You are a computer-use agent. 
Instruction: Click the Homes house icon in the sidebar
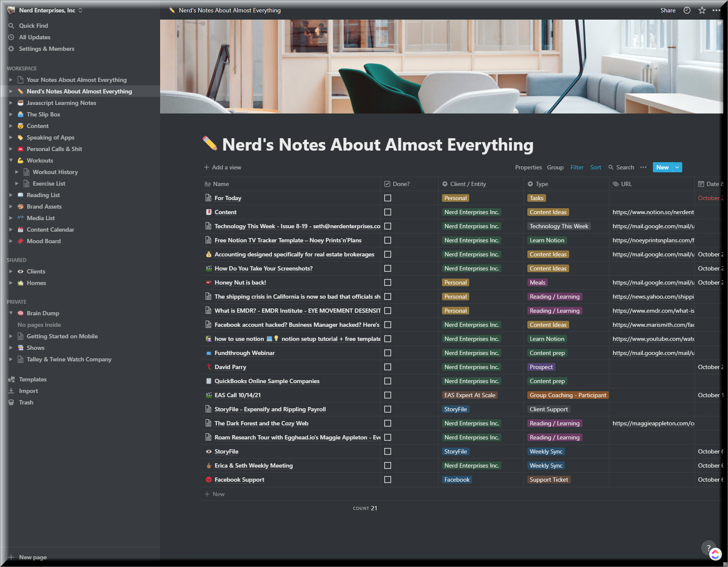point(20,283)
